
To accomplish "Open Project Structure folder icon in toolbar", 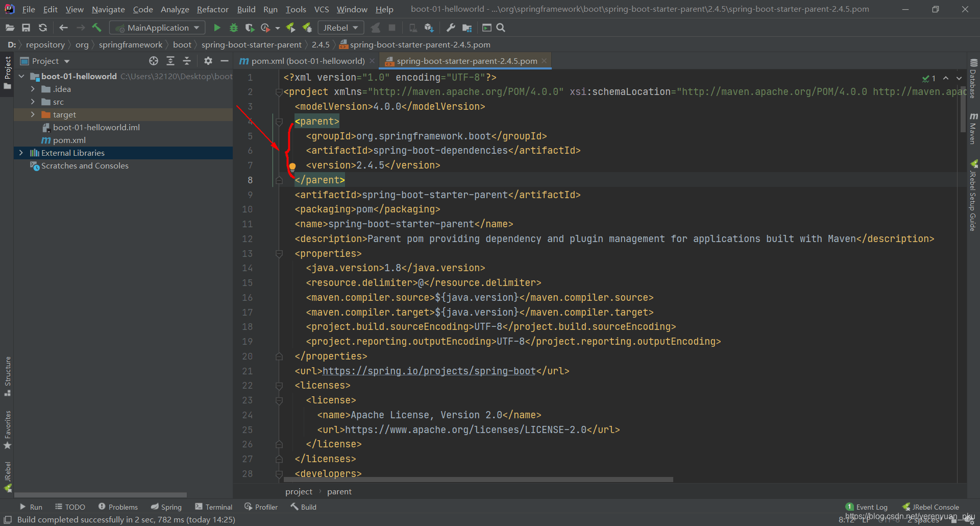I will pyautogui.click(x=467, y=28).
